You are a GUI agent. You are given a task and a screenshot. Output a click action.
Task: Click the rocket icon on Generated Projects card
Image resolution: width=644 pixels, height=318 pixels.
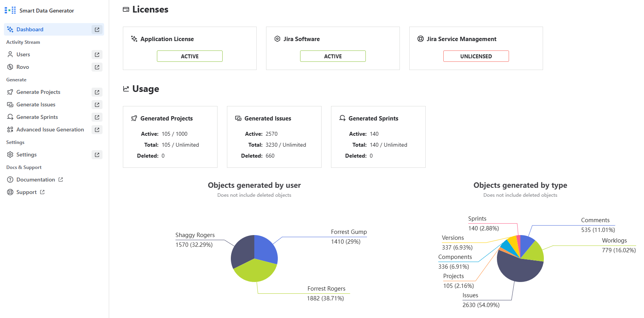(x=134, y=118)
